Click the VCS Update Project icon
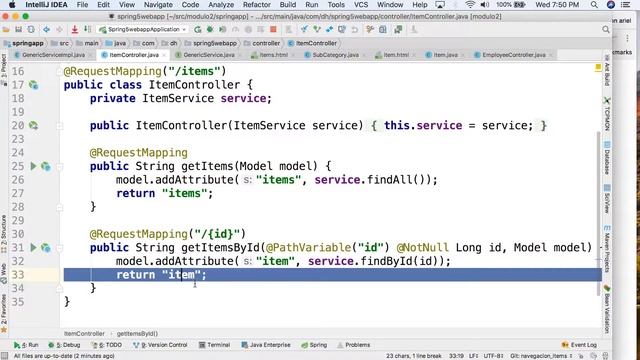Viewport: 640px width, 360px height. pos(304,29)
